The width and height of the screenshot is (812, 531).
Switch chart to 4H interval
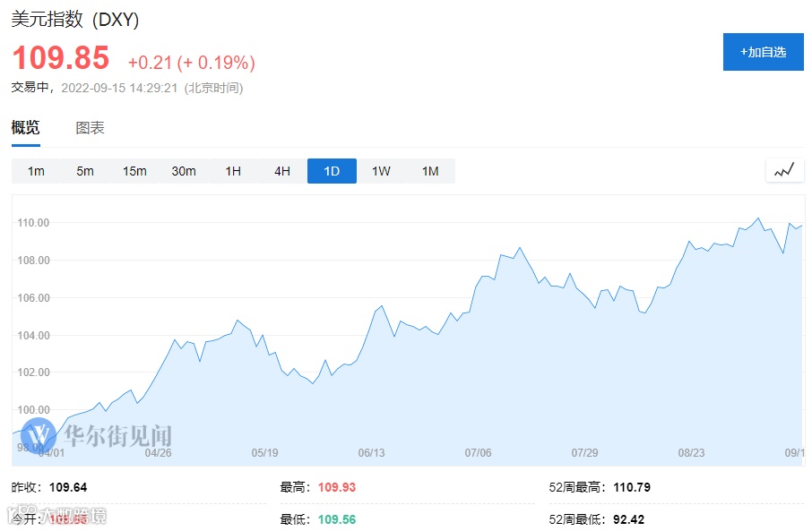[282, 171]
